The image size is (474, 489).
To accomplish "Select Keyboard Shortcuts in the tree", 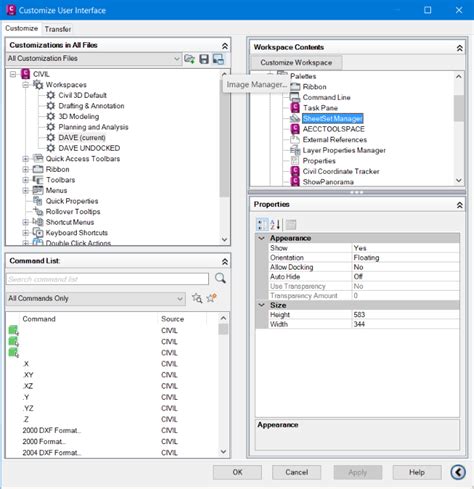I will pos(77,233).
